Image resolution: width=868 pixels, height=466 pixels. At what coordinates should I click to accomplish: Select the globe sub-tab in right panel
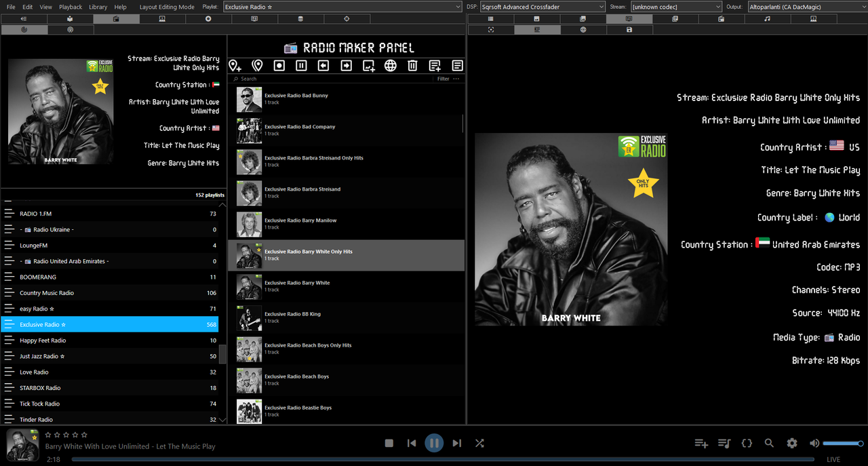click(583, 30)
